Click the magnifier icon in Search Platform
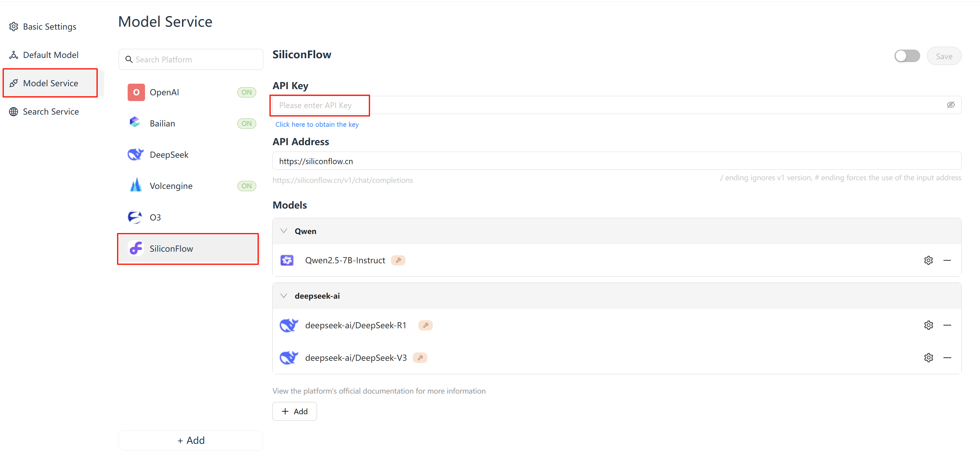Image resolution: width=980 pixels, height=457 pixels. coord(129,60)
